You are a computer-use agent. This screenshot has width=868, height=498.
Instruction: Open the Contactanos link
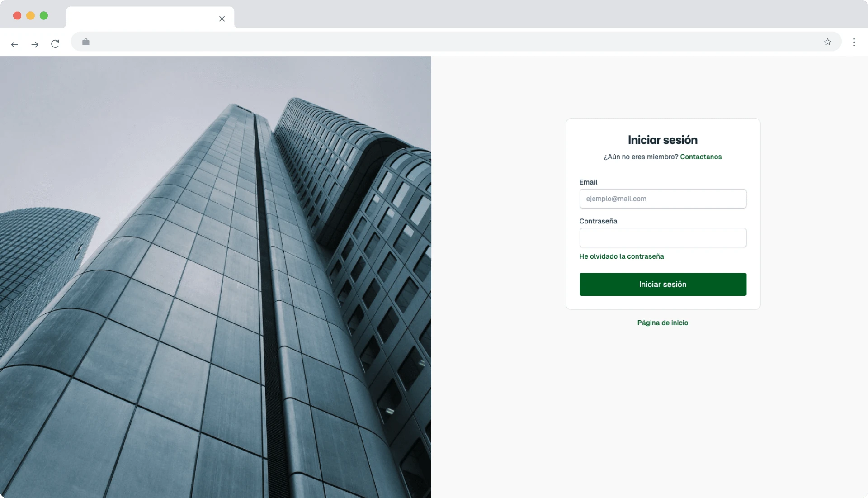tap(701, 157)
